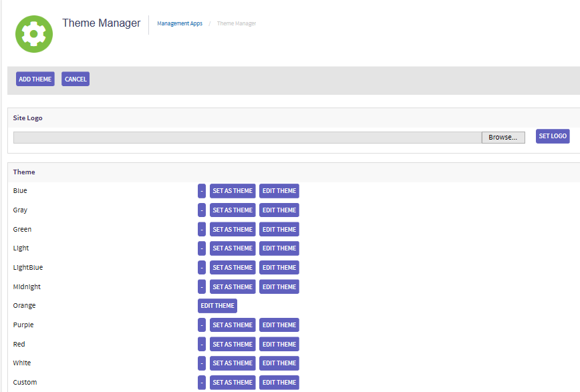Image resolution: width=580 pixels, height=392 pixels.
Task: Click the Add Theme button
Action: point(35,79)
